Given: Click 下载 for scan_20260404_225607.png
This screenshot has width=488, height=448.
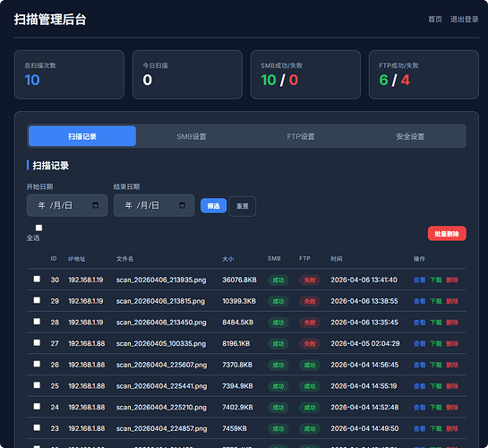Looking at the screenshot, I should pyautogui.click(x=436, y=365).
